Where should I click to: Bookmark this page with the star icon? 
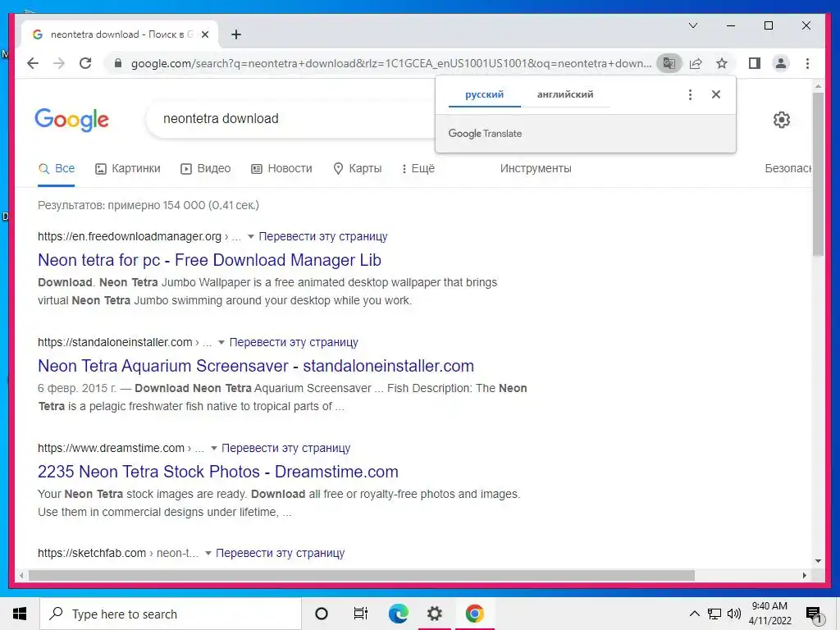tap(722, 63)
